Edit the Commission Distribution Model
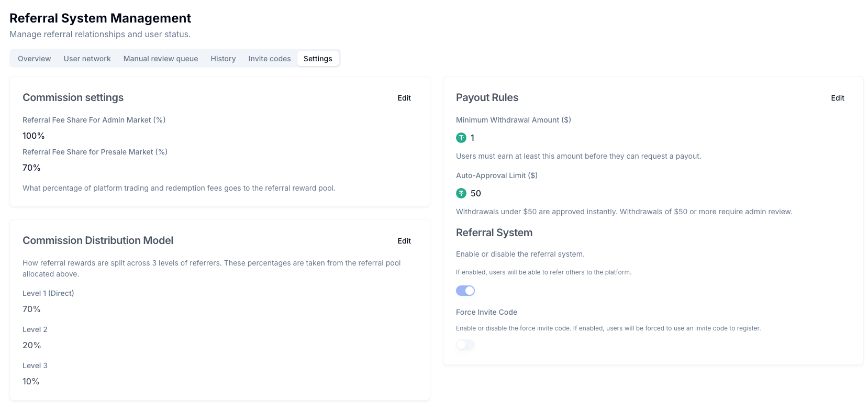Image resolution: width=868 pixels, height=409 pixels. coord(404,241)
